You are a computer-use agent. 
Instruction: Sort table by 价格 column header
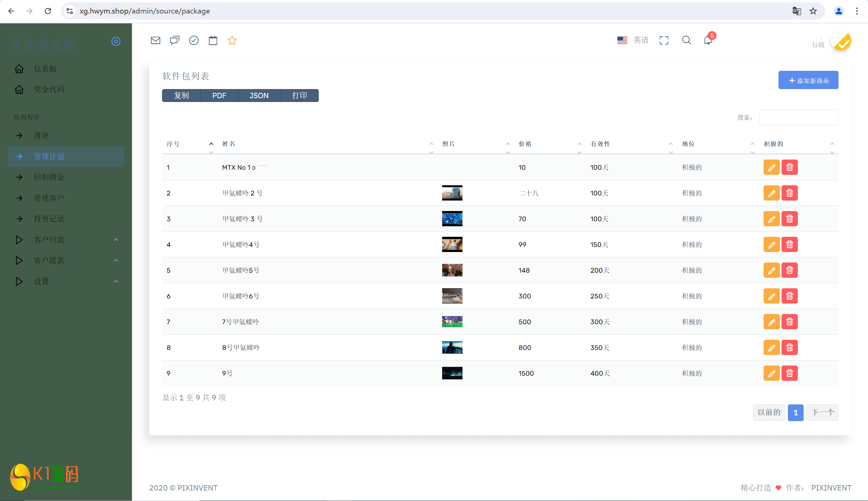coord(525,144)
